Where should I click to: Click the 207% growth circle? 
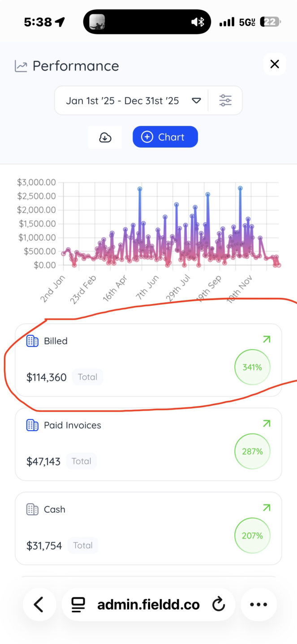252,536
